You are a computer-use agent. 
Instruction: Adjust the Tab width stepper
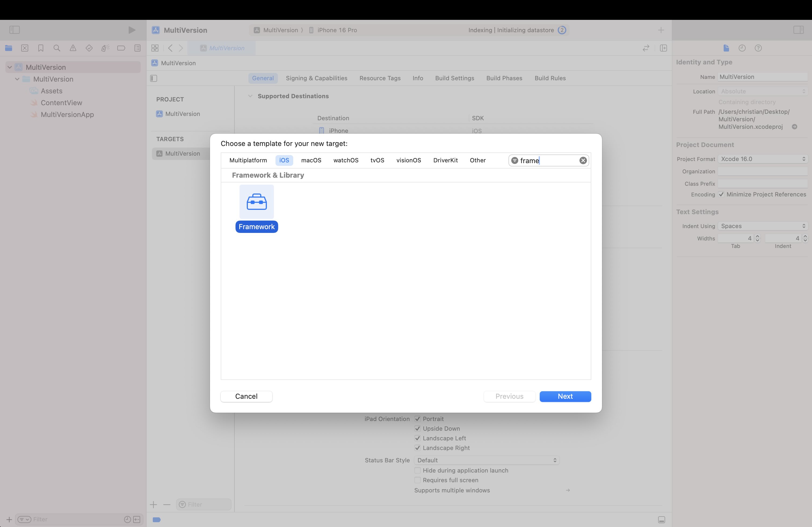[757, 238]
